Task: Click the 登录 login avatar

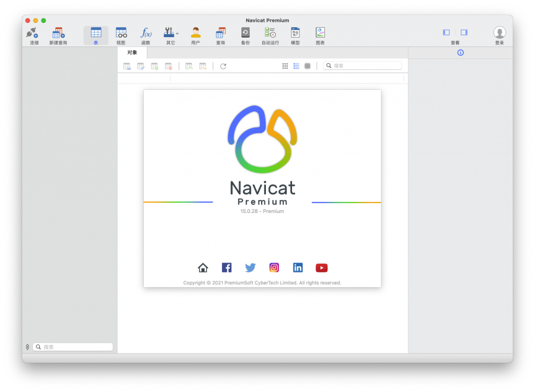Action: [499, 33]
